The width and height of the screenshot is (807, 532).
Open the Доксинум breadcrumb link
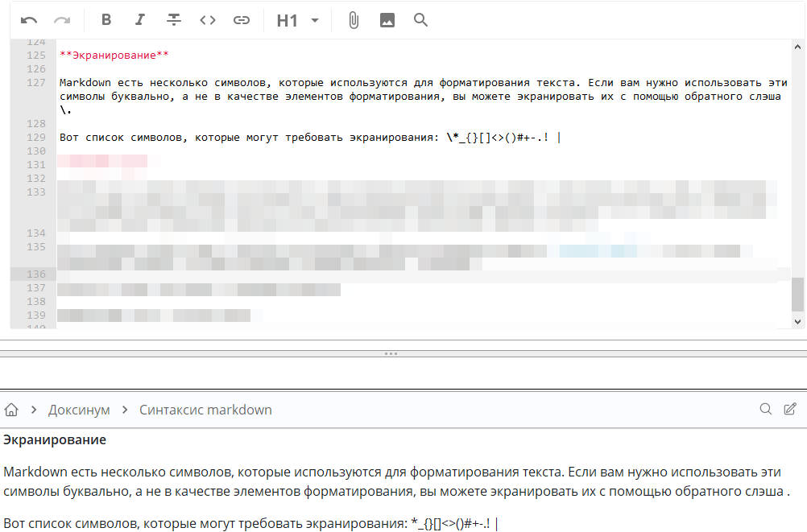[x=79, y=410]
